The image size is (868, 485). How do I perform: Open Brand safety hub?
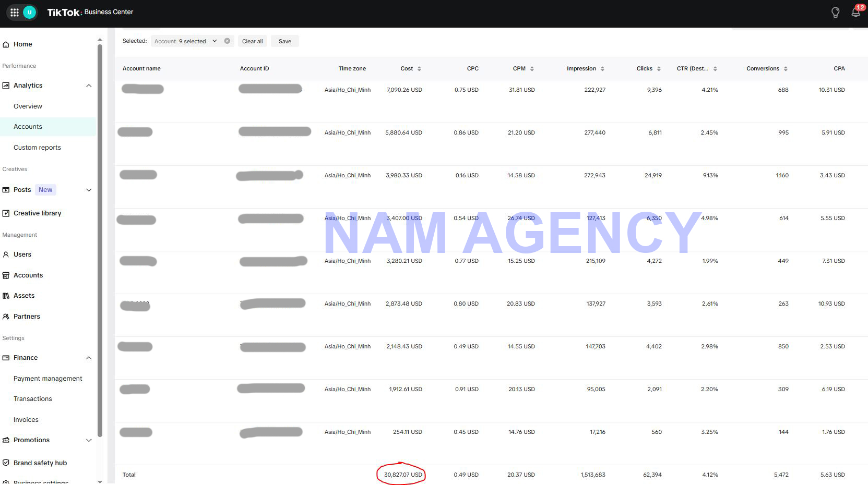[40, 463]
